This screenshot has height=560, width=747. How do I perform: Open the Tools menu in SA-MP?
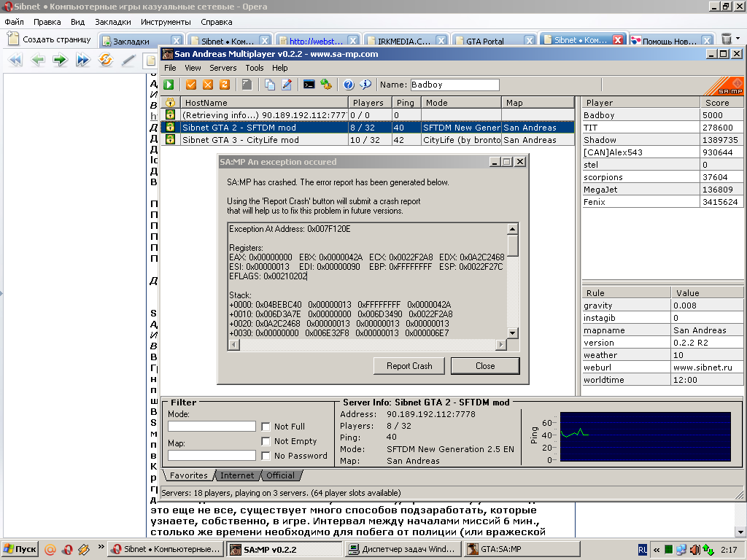(255, 68)
